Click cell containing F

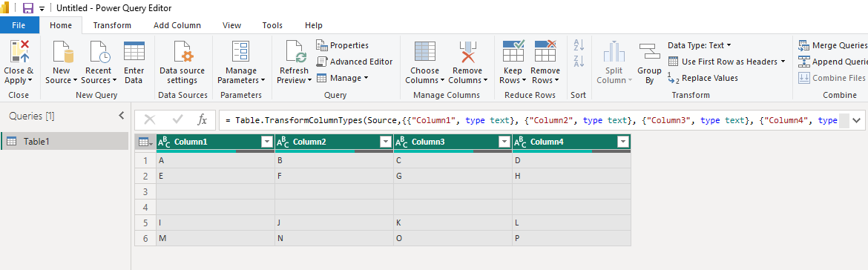click(335, 176)
